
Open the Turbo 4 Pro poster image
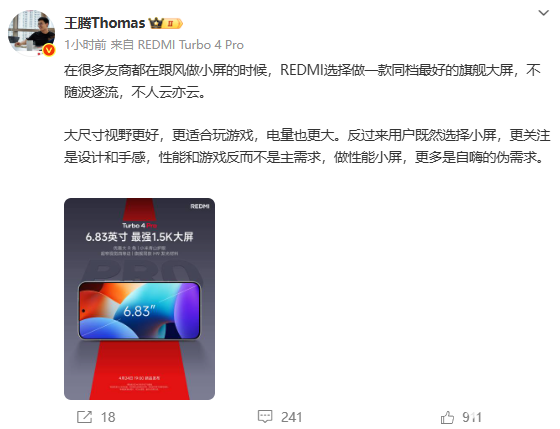pyautogui.click(x=139, y=299)
